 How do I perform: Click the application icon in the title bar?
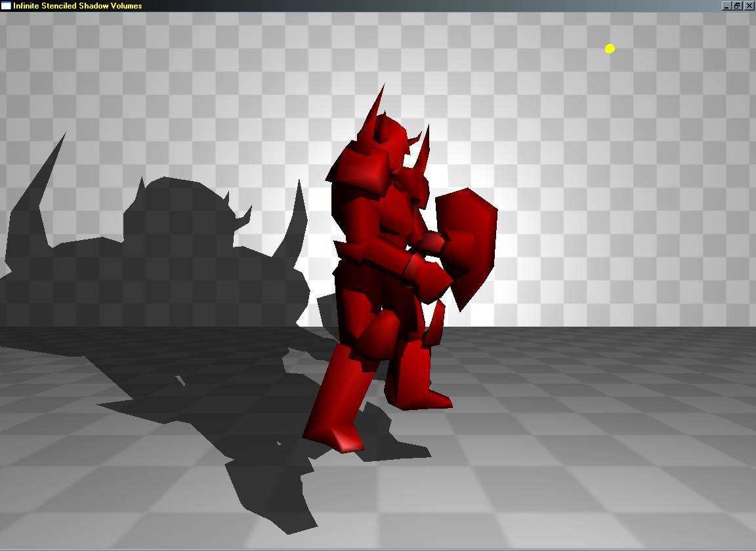pyautogui.click(x=6, y=6)
